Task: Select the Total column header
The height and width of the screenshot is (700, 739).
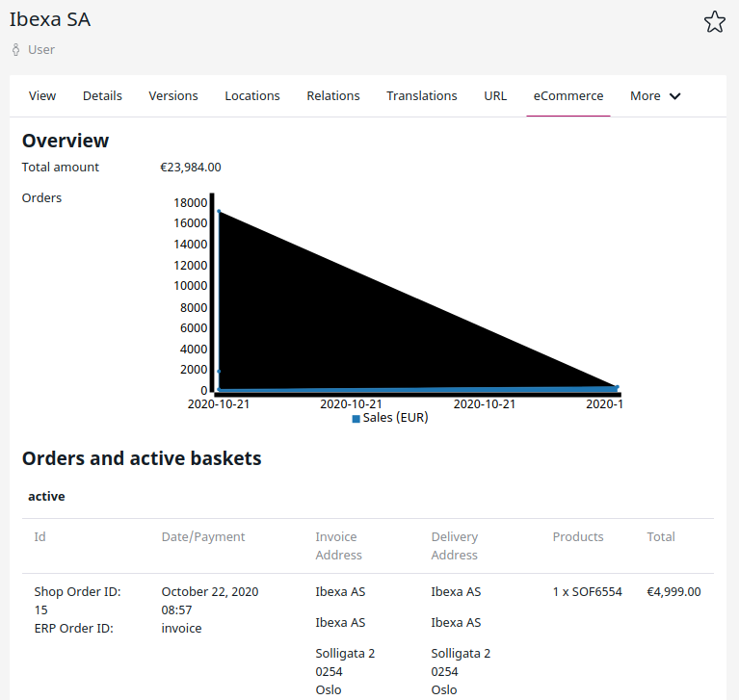Action: point(661,536)
